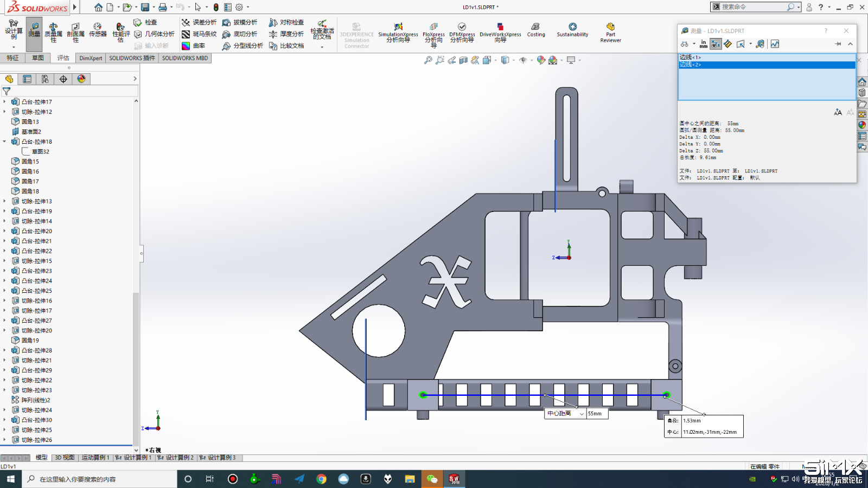
Task: Switch to the 特征 features tab
Action: (12, 58)
